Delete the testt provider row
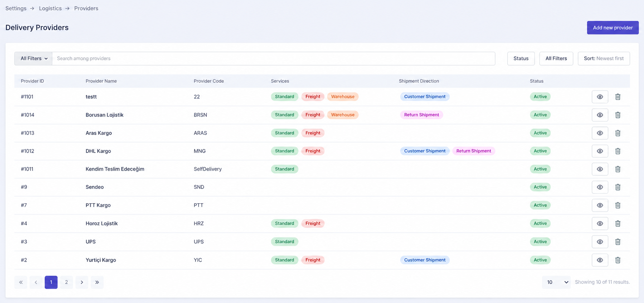The image size is (644, 303). pyautogui.click(x=618, y=97)
